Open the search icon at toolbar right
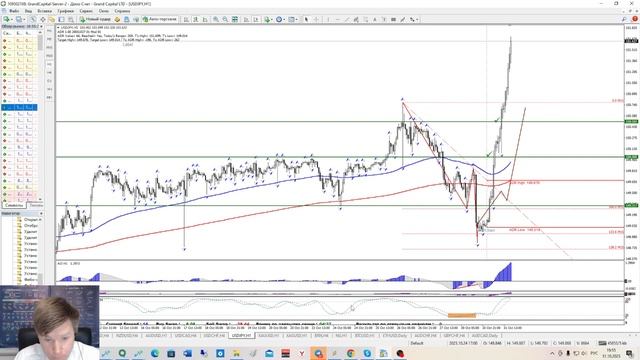This screenshot has width=640, height=360. (x=624, y=19)
